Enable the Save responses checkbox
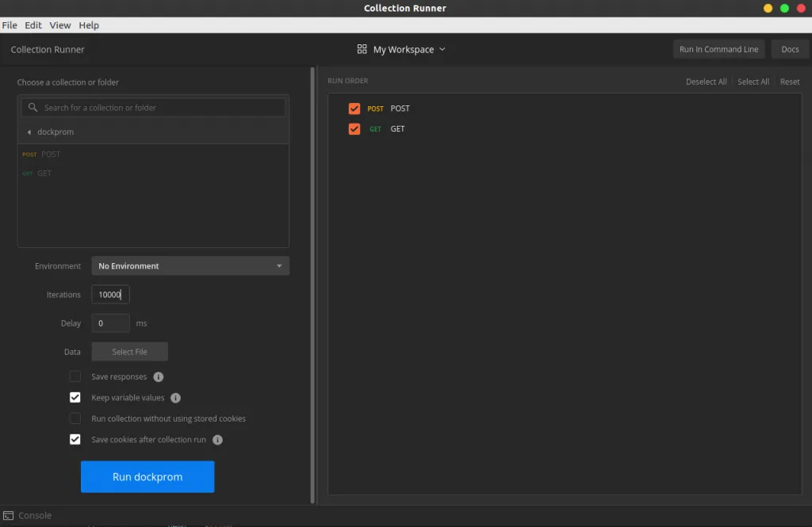 pyautogui.click(x=75, y=376)
